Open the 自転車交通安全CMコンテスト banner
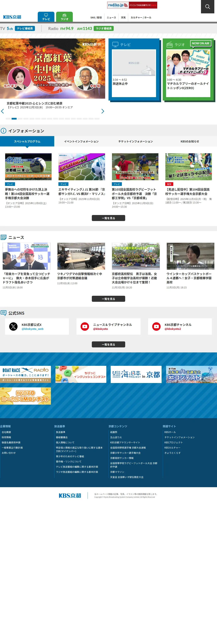The image size is (217, 644). [191, 374]
